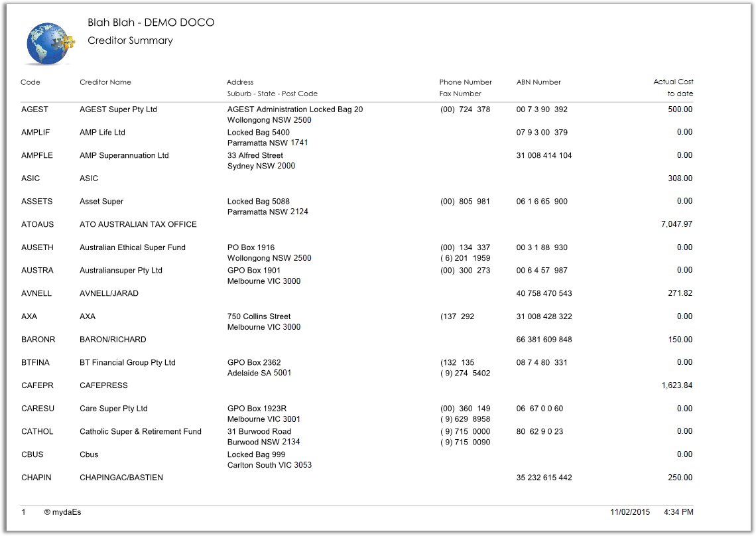Select creditor code ATOAUS
The image size is (756, 536).
pos(38,224)
